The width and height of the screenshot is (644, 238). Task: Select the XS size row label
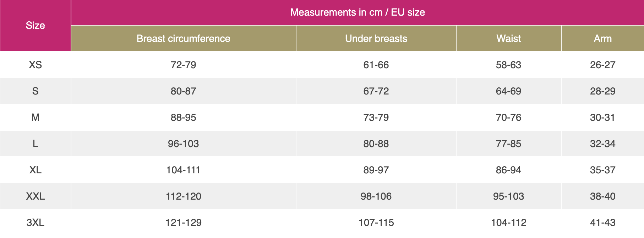coord(35,65)
